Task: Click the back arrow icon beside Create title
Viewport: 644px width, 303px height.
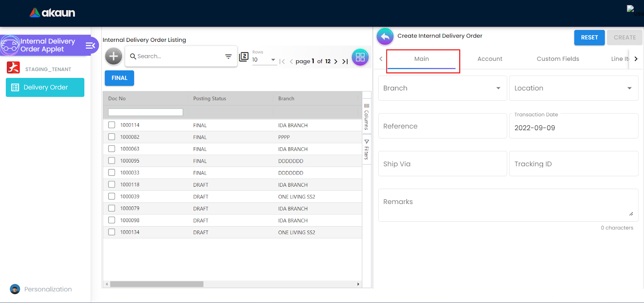Action: [385, 37]
